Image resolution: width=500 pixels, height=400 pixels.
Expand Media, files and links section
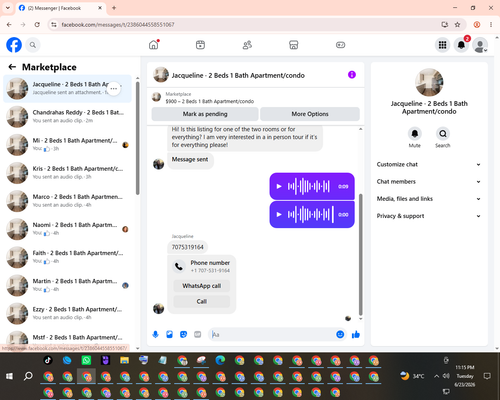[429, 199]
